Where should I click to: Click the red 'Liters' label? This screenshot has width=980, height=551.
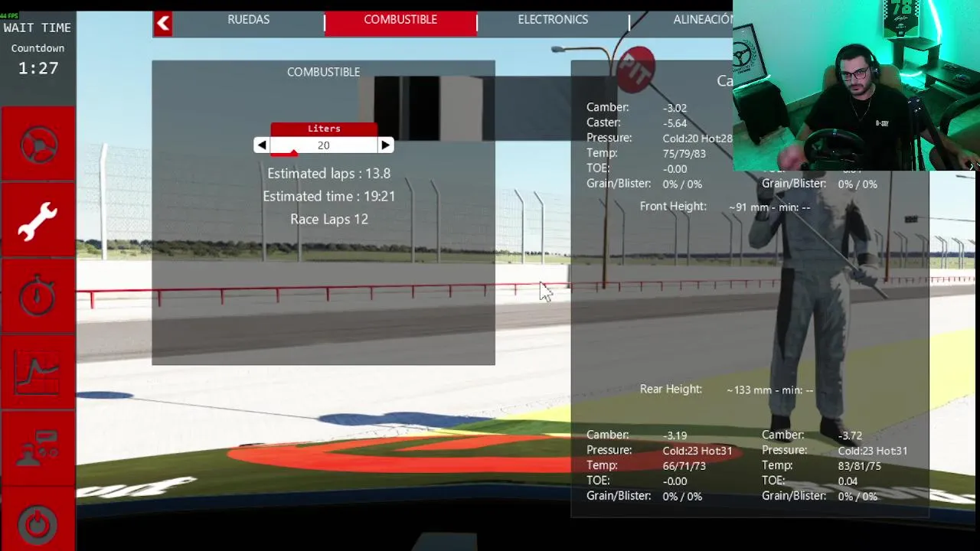click(324, 129)
